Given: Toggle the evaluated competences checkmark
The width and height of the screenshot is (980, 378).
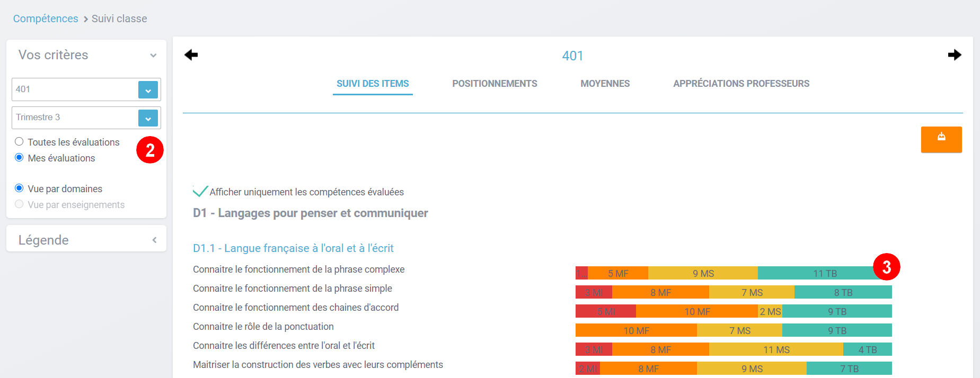Looking at the screenshot, I should 200,192.
